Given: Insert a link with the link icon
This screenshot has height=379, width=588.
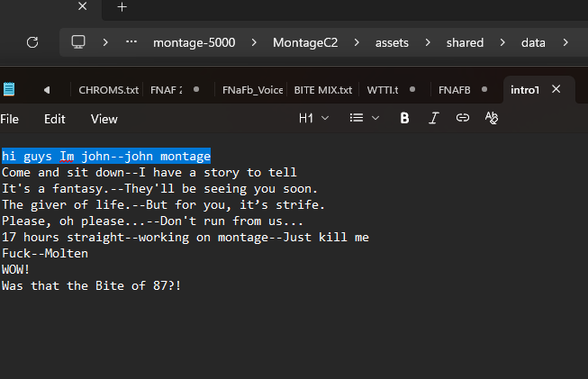Looking at the screenshot, I should tap(462, 118).
